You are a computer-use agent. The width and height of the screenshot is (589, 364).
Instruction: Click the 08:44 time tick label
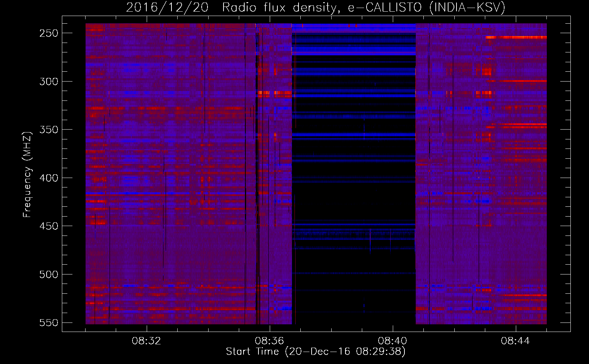pyautogui.click(x=515, y=341)
